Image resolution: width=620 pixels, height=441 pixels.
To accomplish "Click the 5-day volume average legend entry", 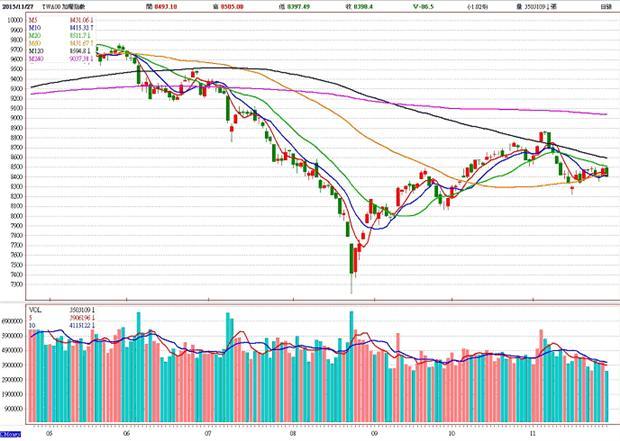I will [33, 319].
